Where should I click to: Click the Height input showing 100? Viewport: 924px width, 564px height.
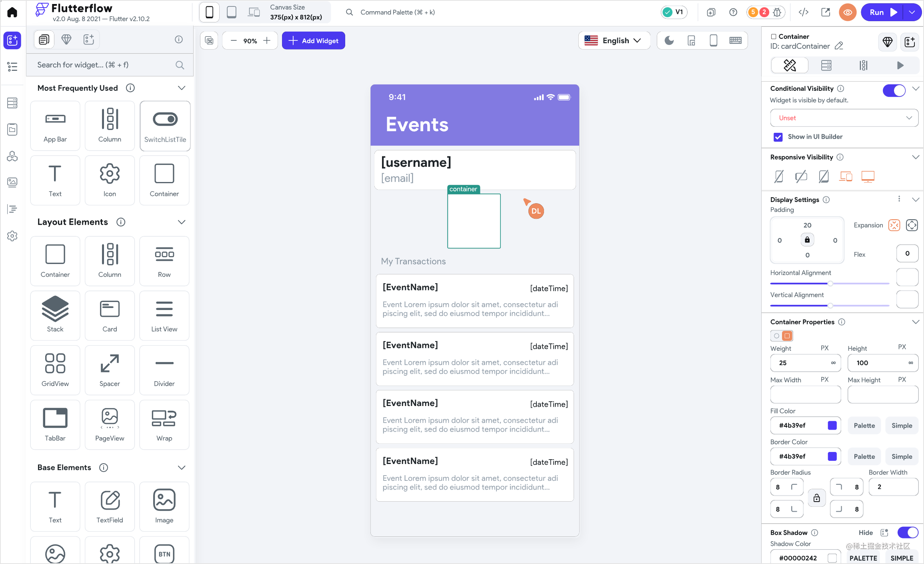pos(883,363)
